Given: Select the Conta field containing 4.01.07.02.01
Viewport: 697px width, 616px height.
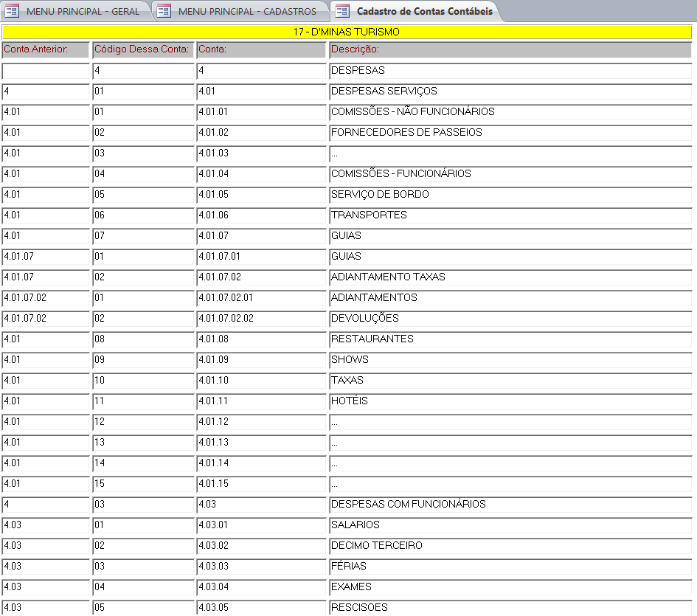Looking at the screenshot, I should [261, 298].
